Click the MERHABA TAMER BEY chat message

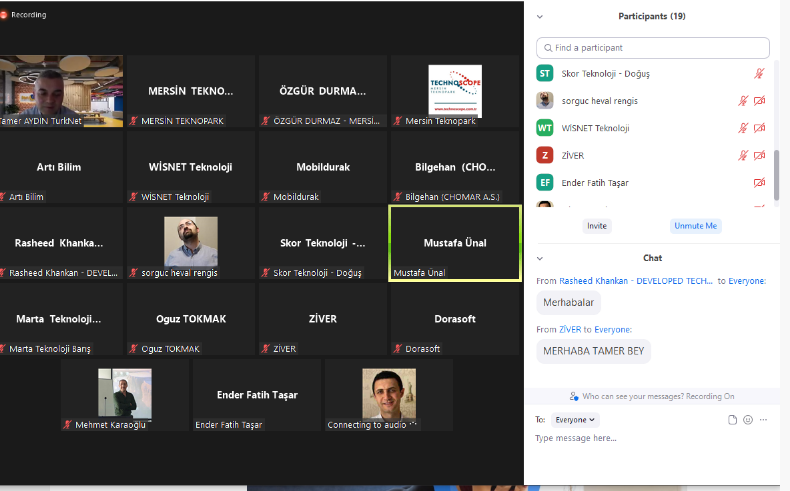pos(594,352)
